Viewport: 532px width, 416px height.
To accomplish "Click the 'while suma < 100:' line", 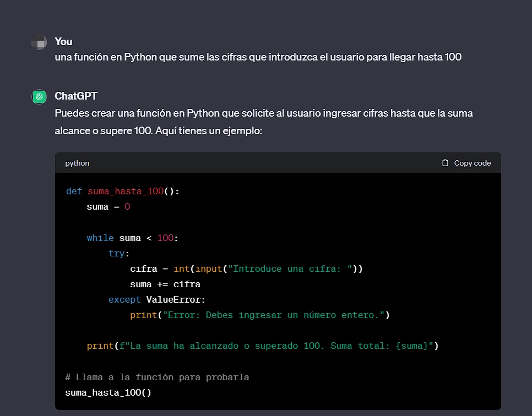I will coord(132,238).
